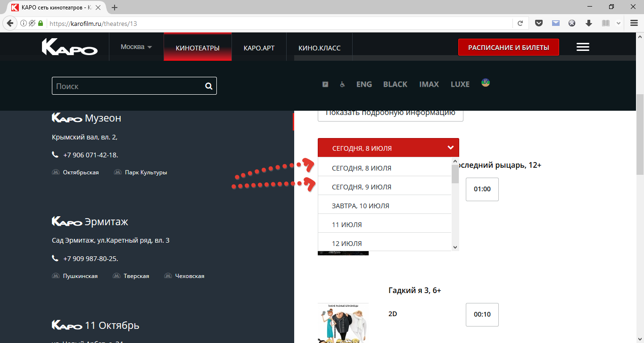Click the РАСПИСАНИЕ И БИЛЕТЫ button
The height and width of the screenshot is (343, 644).
pos(509,48)
